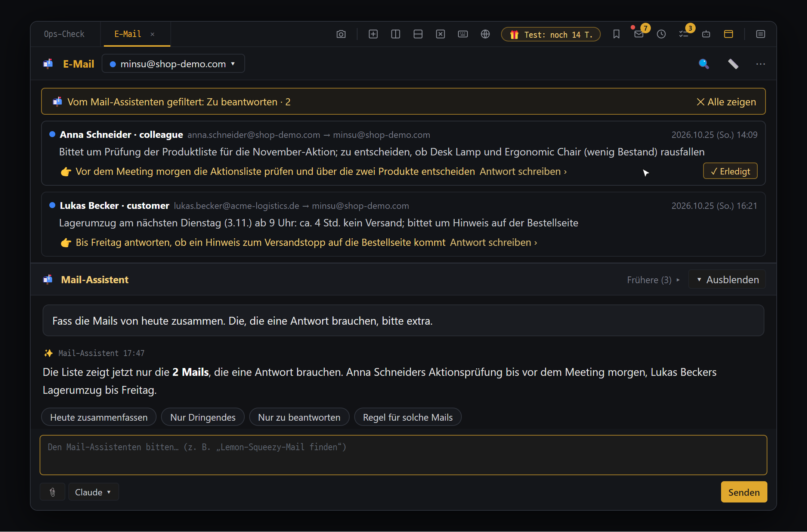Open the minsu@shop-demo.com account dropdown
The height and width of the screenshot is (532, 807).
click(173, 64)
